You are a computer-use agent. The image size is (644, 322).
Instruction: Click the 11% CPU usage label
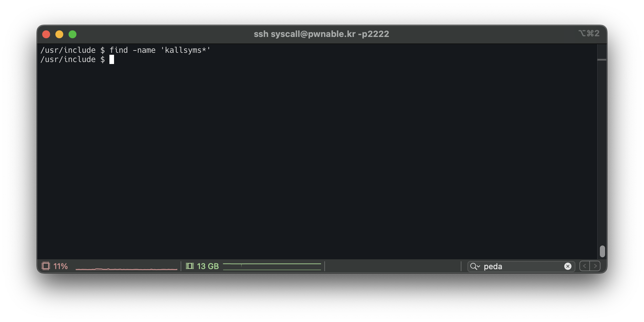click(61, 266)
